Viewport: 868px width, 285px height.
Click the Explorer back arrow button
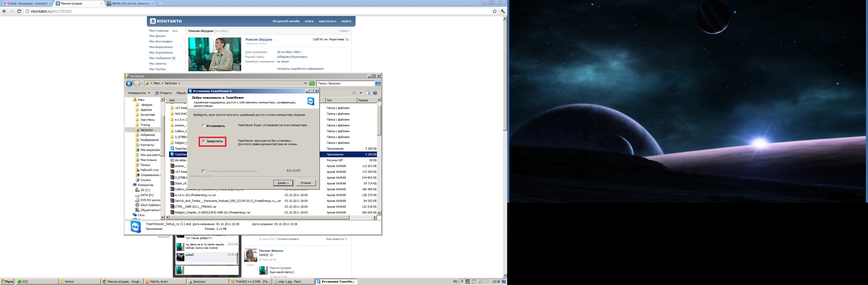coord(129,83)
